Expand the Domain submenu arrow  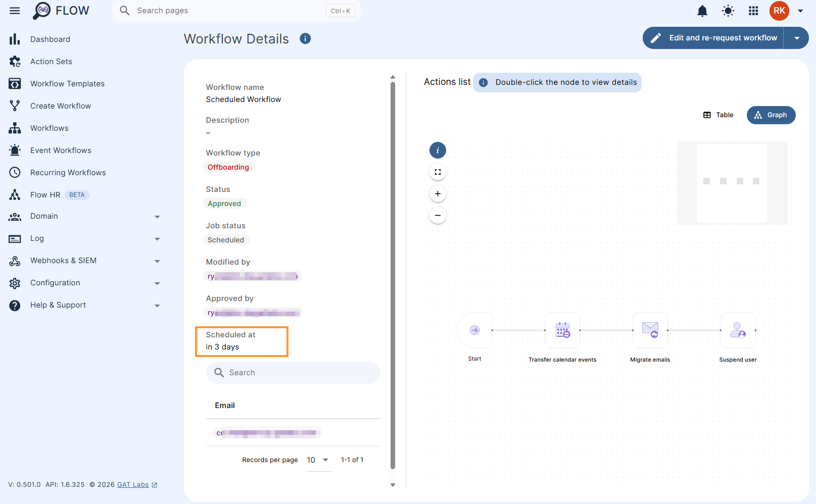pyautogui.click(x=157, y=217)
